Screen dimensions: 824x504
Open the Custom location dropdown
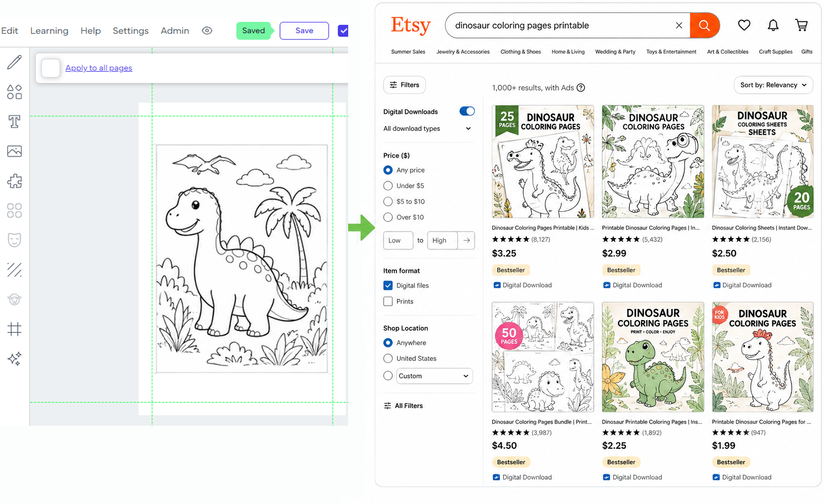click(x=435, y=376)
